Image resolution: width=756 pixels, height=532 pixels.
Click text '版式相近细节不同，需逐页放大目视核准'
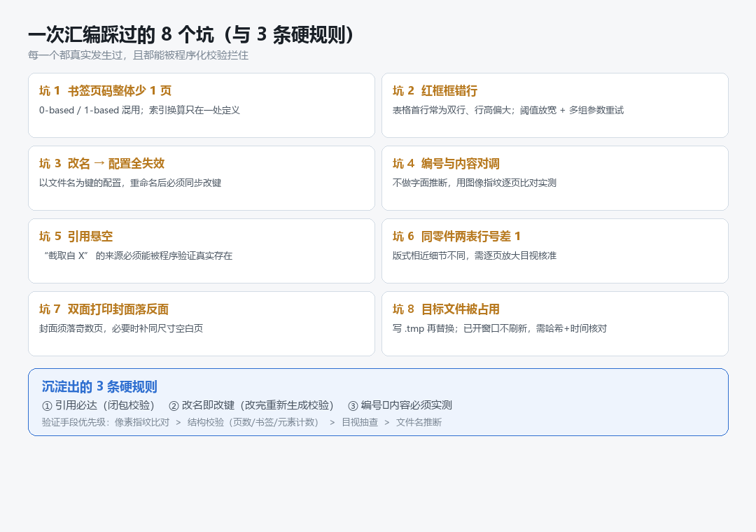click(x=475, y=255)
